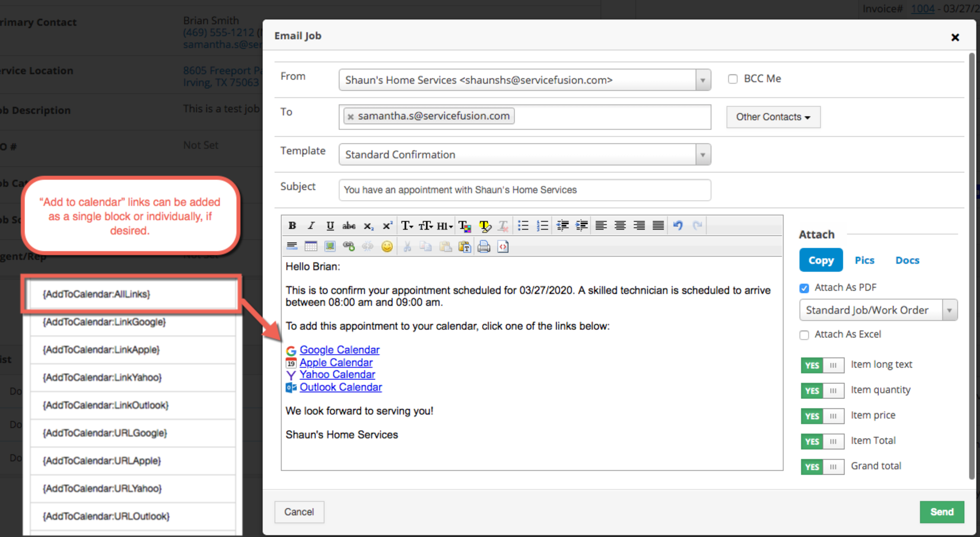Open the HTML source code view icon

click(503, 246)
